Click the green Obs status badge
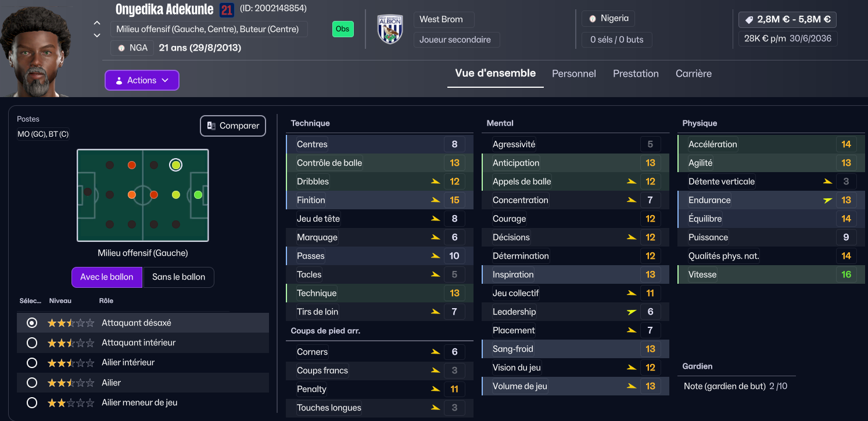Image resolution: width=868 pixels, height=421 pixels. point(343,29)
